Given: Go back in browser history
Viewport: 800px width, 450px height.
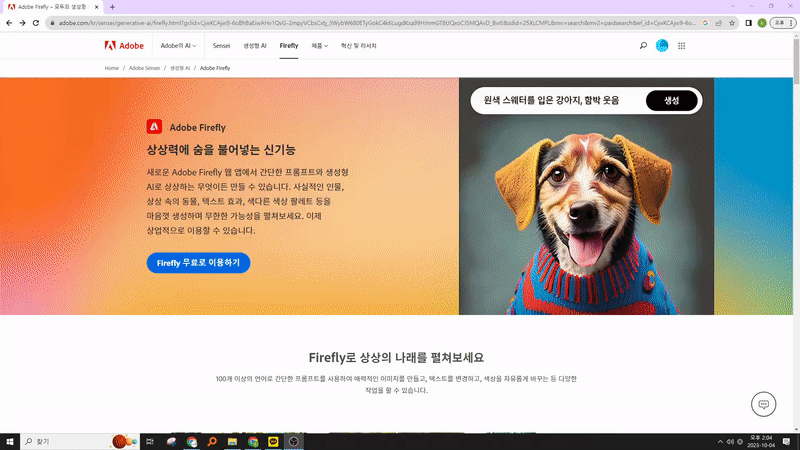Looking at the screenshot, I should coord(9,23).
